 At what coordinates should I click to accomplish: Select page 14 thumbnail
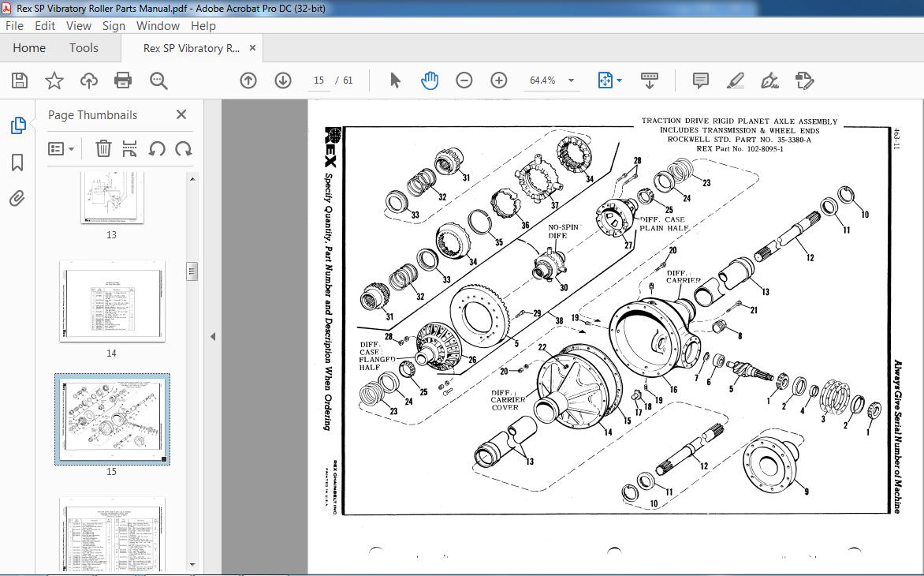pyautogui.click(x=112, y=301)
